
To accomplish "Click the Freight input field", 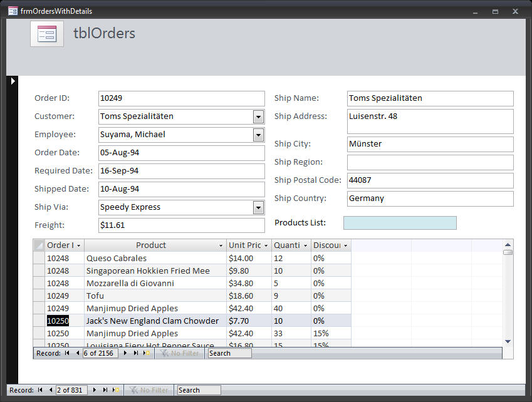I will click(x=182, y=225).
